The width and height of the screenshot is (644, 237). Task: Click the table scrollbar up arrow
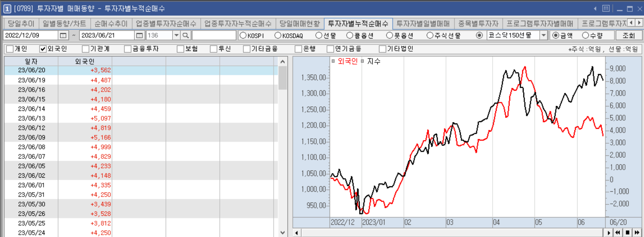(x=282, y=61)
